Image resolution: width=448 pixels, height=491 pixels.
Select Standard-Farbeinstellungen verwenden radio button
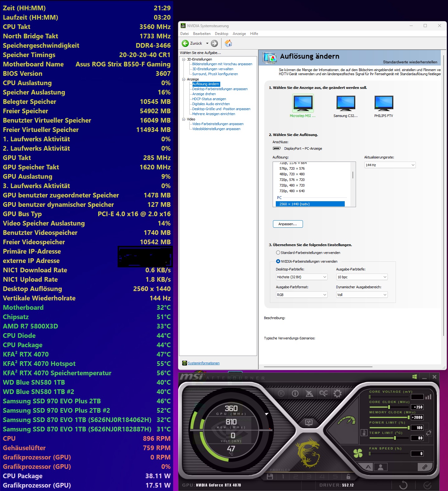coord(278,253)
